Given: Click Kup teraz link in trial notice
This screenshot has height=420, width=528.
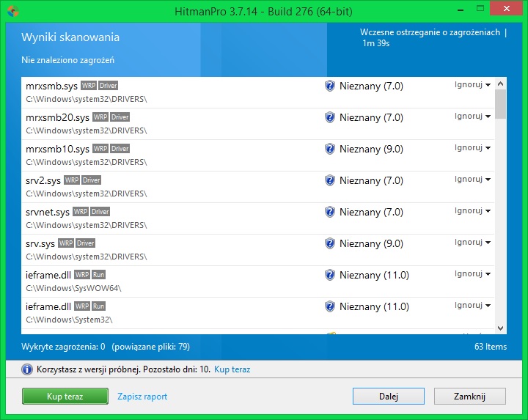Looking at the screenshot, I should [x=232, y=369].
